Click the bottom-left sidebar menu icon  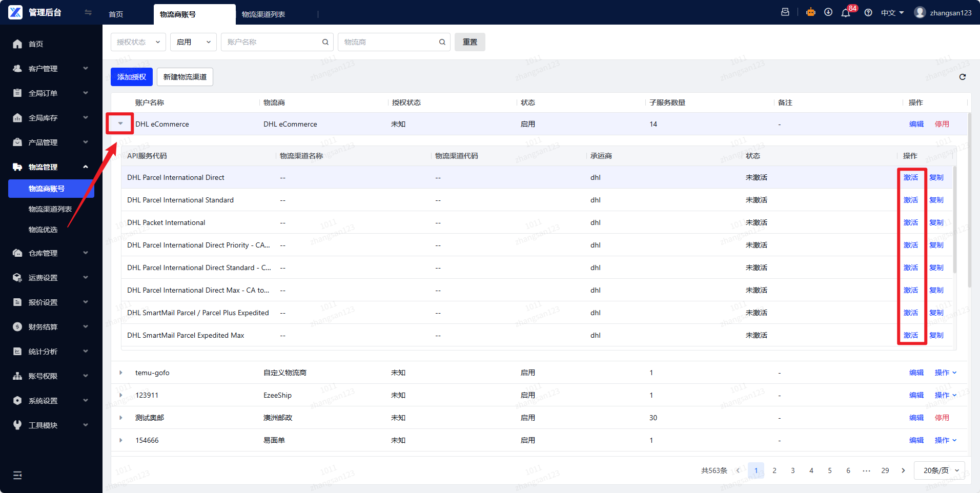click(17, 475)
